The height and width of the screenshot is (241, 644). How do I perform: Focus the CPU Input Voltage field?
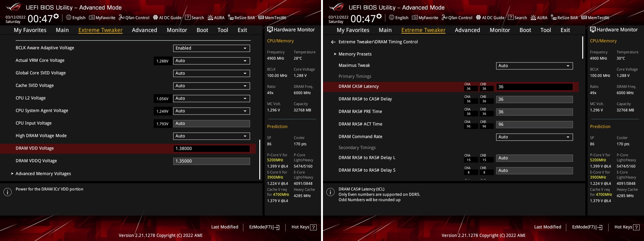[211, 123]
